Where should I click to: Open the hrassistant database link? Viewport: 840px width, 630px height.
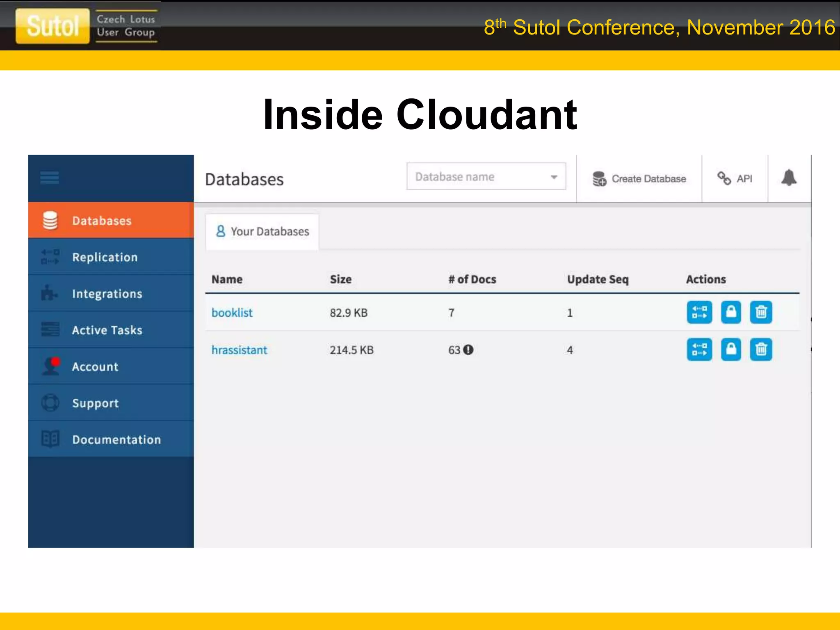[239, 350]
